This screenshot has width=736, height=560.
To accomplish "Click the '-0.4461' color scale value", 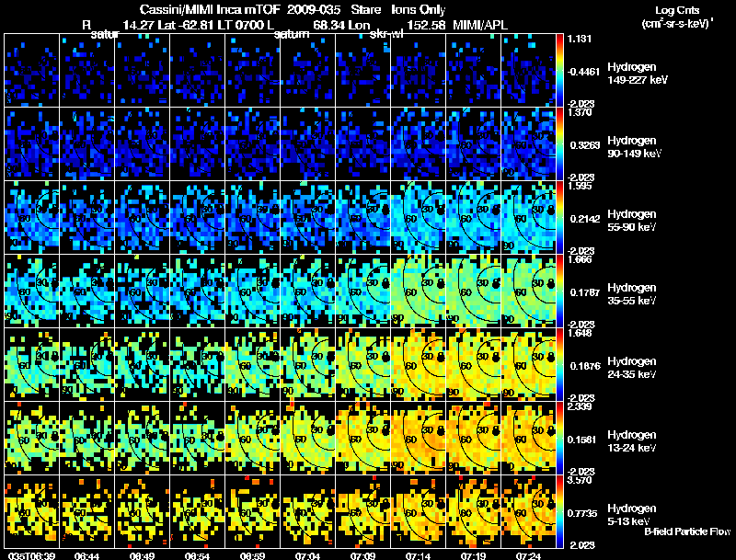I will pyautogui.click(x=583, y=72).
